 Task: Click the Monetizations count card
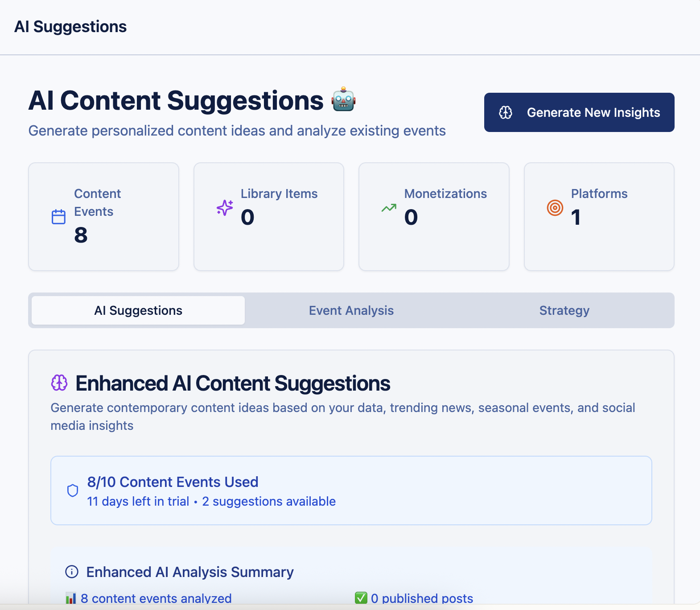click(434, 217)
